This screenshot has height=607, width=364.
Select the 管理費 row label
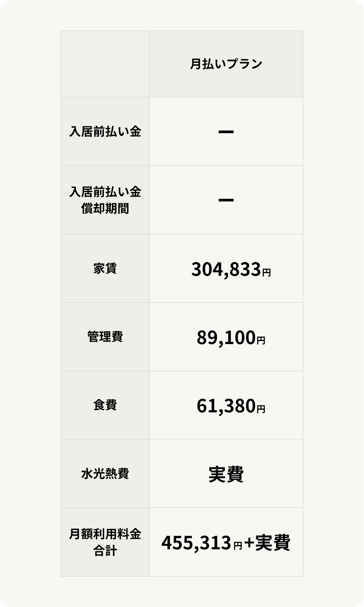click(105, 337)
